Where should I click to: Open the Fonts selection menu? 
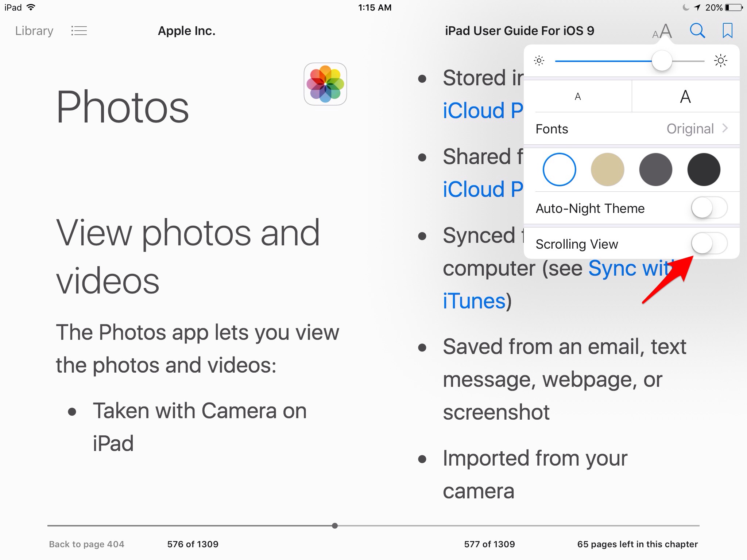click(x=551, y=129)
